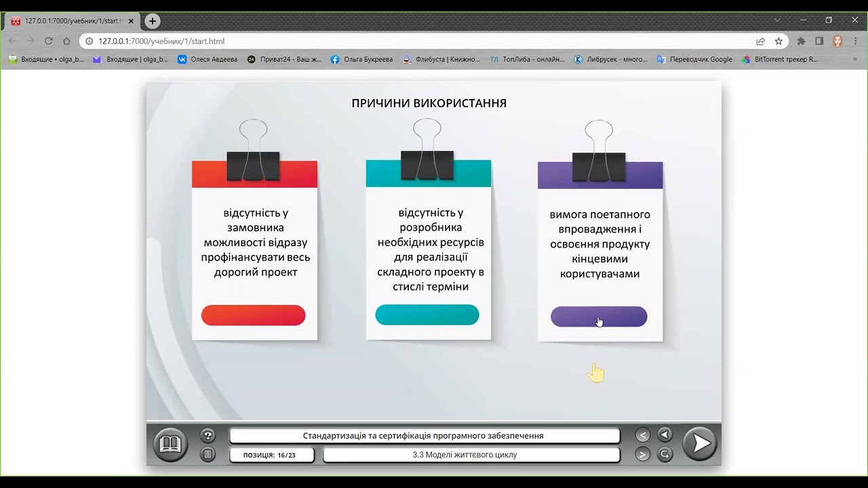The height and width of the screenshot is (488, 868).
Task: Open the 'Флибуста | Книжно...' bookmark
Action: tap(441, 59)
